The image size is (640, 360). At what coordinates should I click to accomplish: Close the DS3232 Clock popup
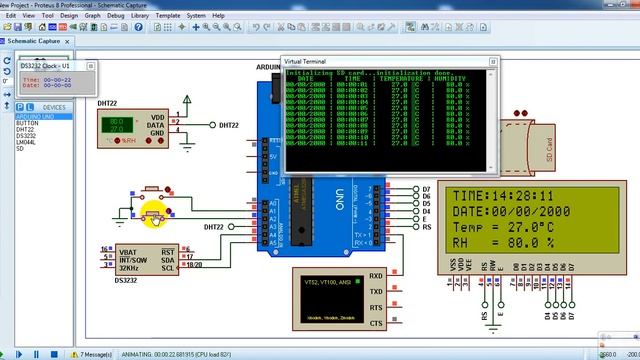coord(91,66)
